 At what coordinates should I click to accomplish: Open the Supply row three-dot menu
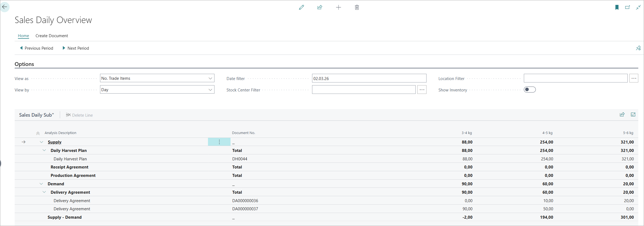pyautogui.click(x=219, y=142)
